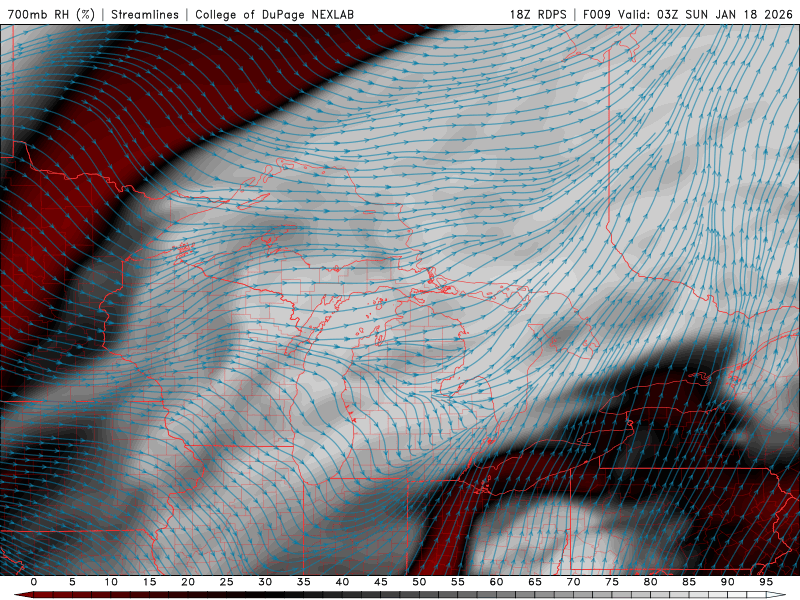Click the '80' colorbar value label
The height and width of the screenshot is (600, 800).
tap(651, 582)
